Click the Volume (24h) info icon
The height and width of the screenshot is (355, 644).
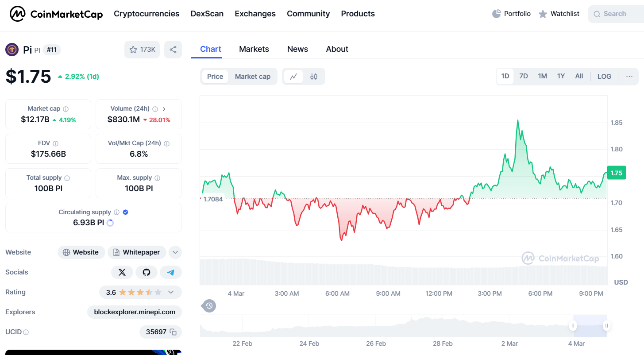pos(155,109)
